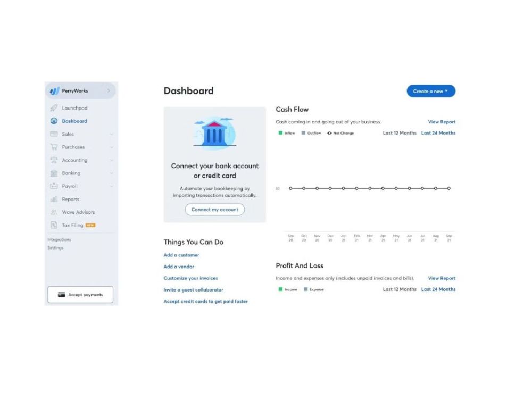Click the Sales card icon
This screenshot has width=532, height=399.
pos(54,134)
